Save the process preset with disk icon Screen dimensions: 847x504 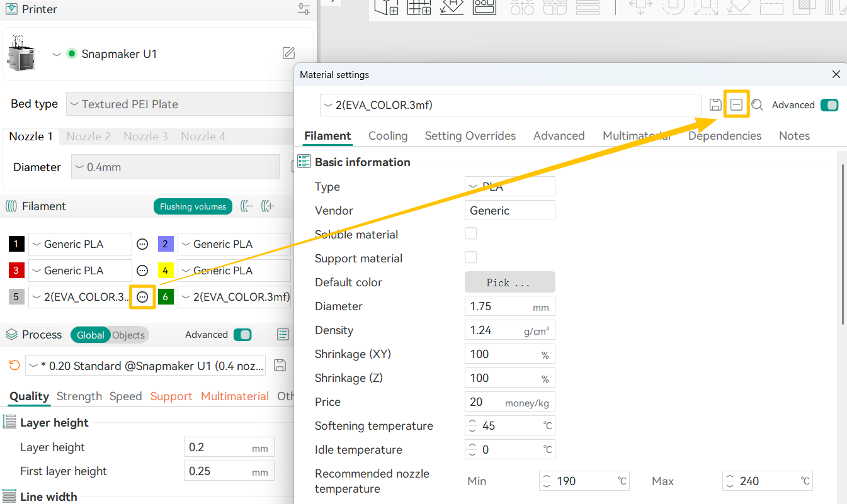tap(281, 366)
